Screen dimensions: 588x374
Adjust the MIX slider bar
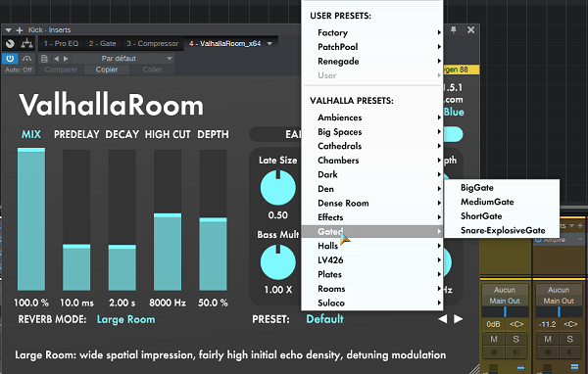pos(31,219)
